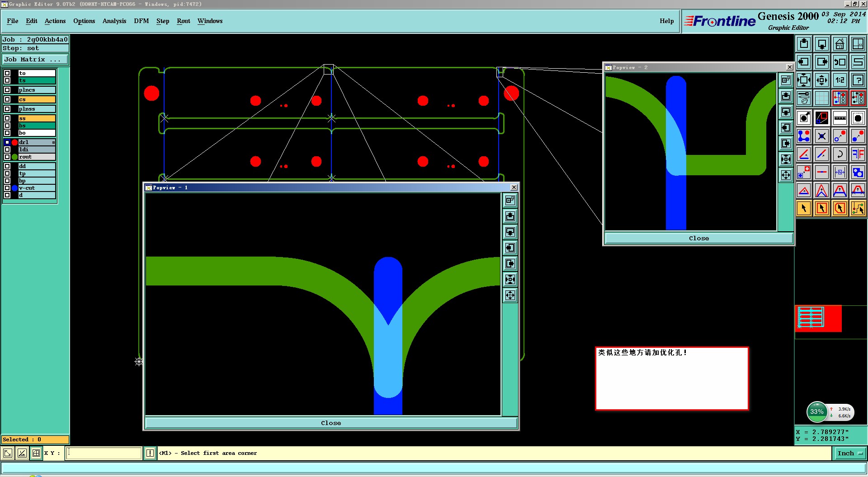Select the net select arrow tool
The image size is (868, 477).
pyautogui.click(x=858, y=208)
